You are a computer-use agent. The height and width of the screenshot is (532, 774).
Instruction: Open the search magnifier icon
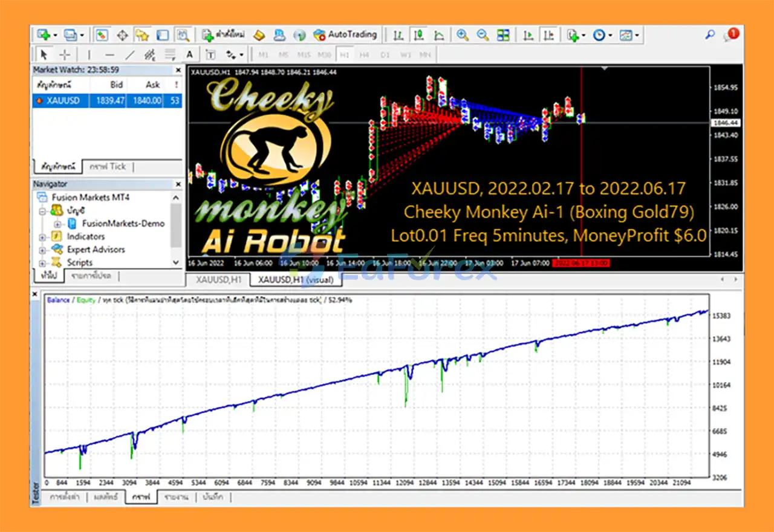[710, 34]
